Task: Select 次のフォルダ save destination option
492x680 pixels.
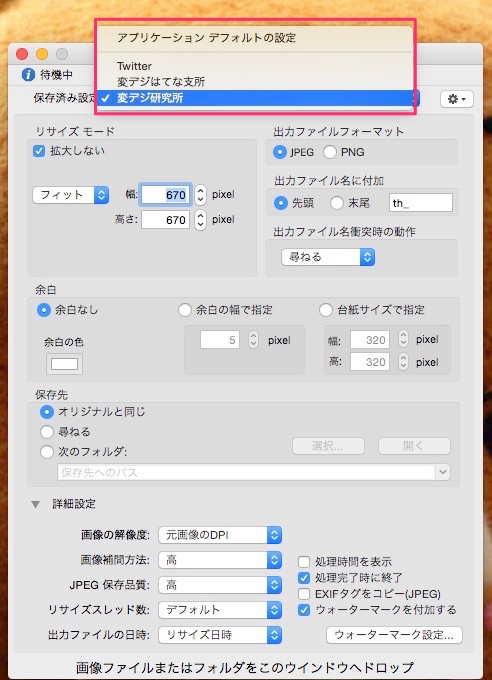Action: pos(47,452)
